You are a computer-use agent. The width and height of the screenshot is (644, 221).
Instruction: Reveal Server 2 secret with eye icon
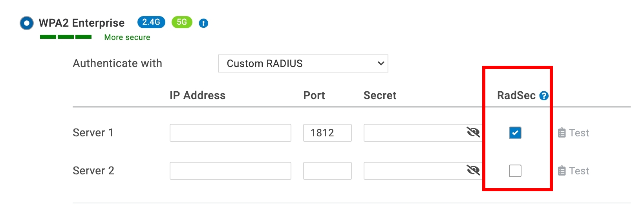[473, 170]
